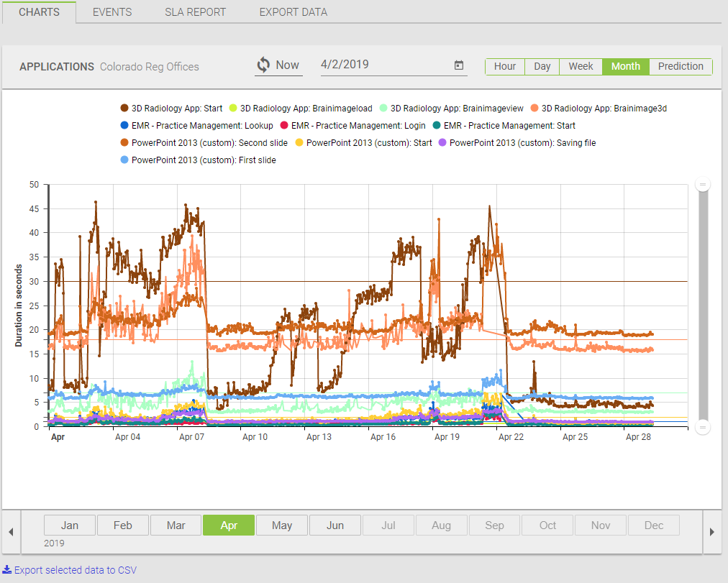Click the bottom handle of the zoom slider
The width and height of the screenshot is (728, 583).
coord(703,426)
